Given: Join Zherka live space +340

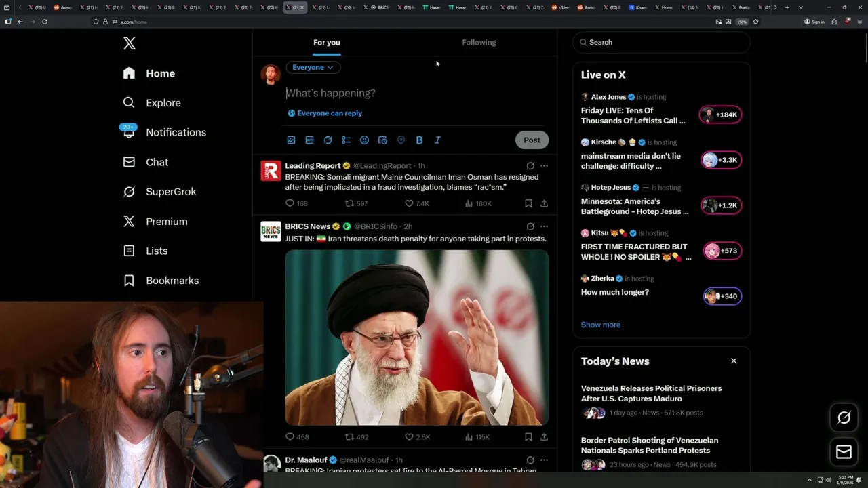Looking at the screenshot, I should [x=722, y=296].
